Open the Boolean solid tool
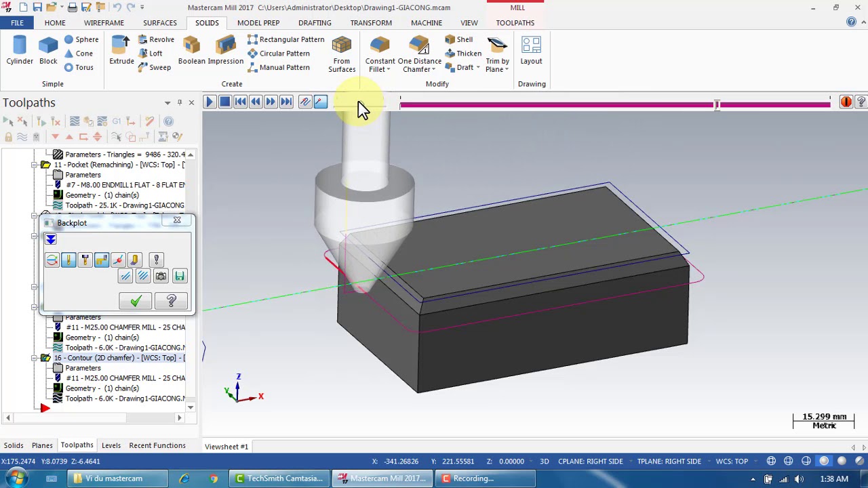The image size is (868, 488). (192, 51)
